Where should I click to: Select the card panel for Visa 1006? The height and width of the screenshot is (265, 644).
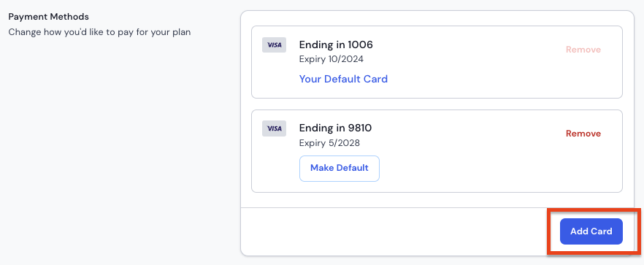[x=437, y=62]
